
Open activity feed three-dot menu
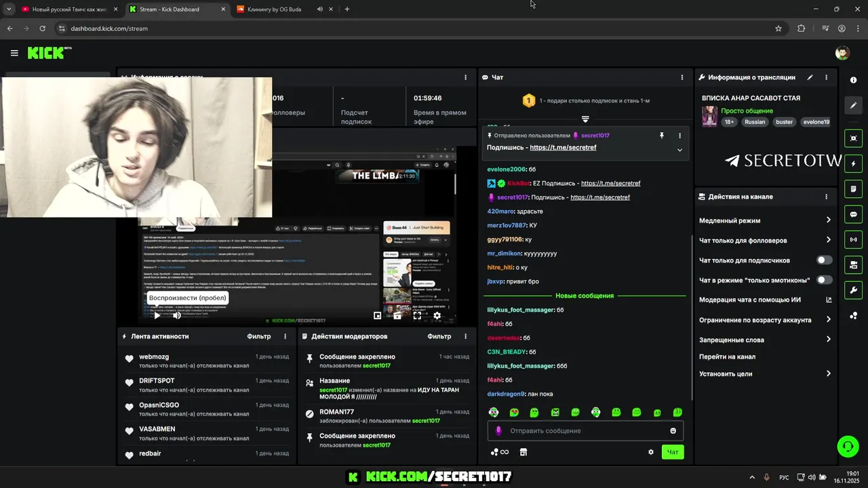click(x=285, y=336)
